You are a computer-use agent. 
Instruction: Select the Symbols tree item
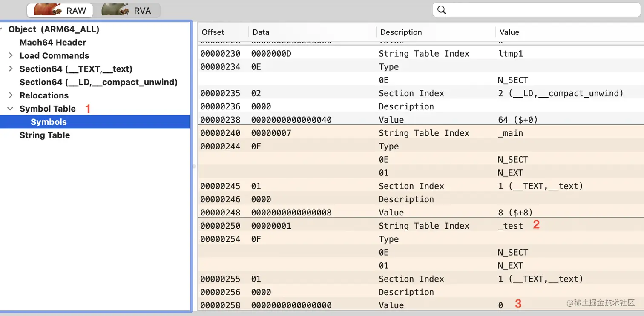click(x=49, y=122)
